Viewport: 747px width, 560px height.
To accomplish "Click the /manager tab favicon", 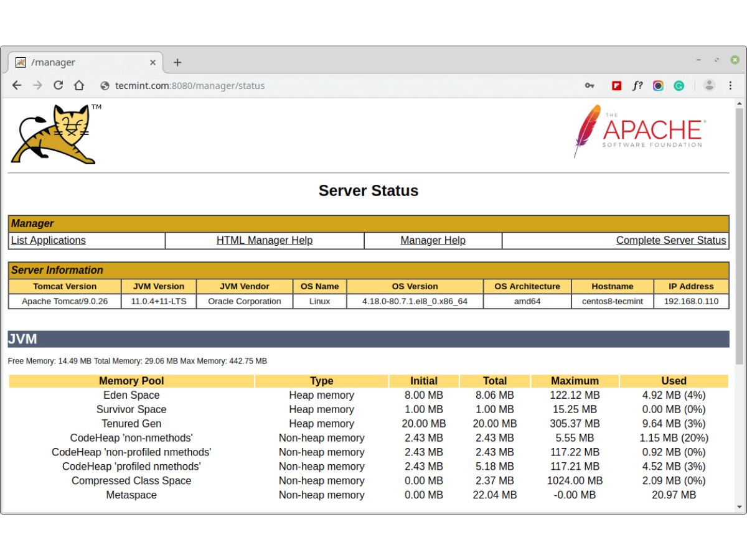I will [21, 62].
